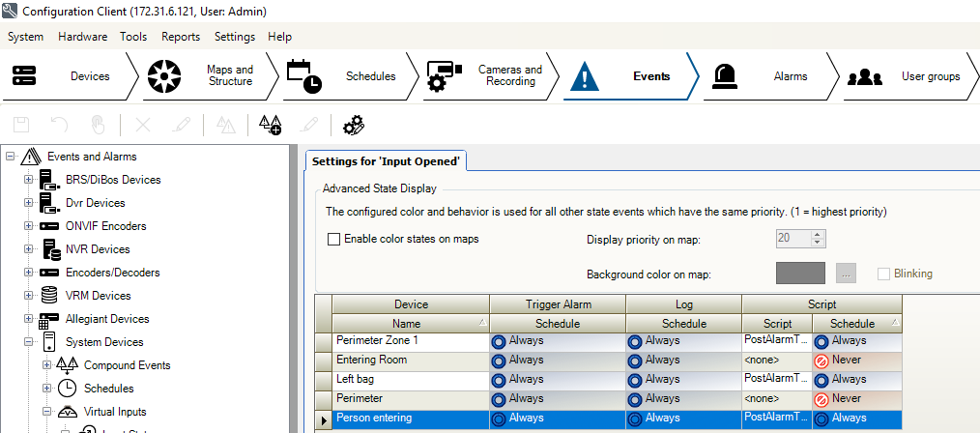Click the background color browse button
This screenshot has height=433, width=980.
(846, 274)
